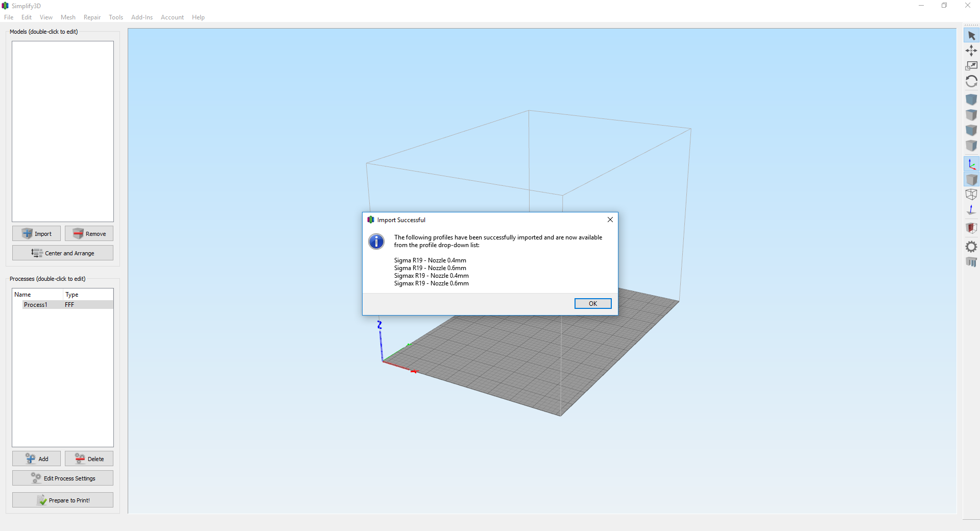Switch to the side view cube

(971, 146)
